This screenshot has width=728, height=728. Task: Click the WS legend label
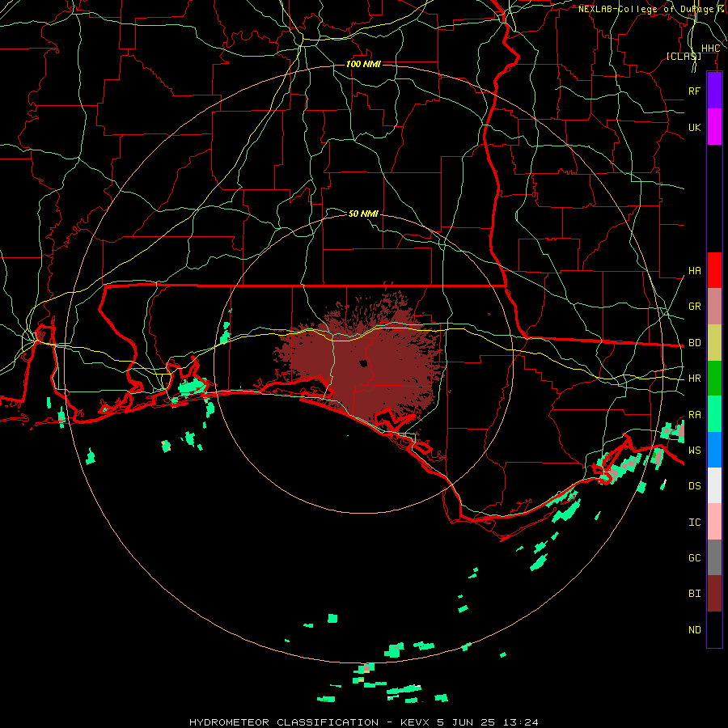pyautogui.click(x=694, y=450)
